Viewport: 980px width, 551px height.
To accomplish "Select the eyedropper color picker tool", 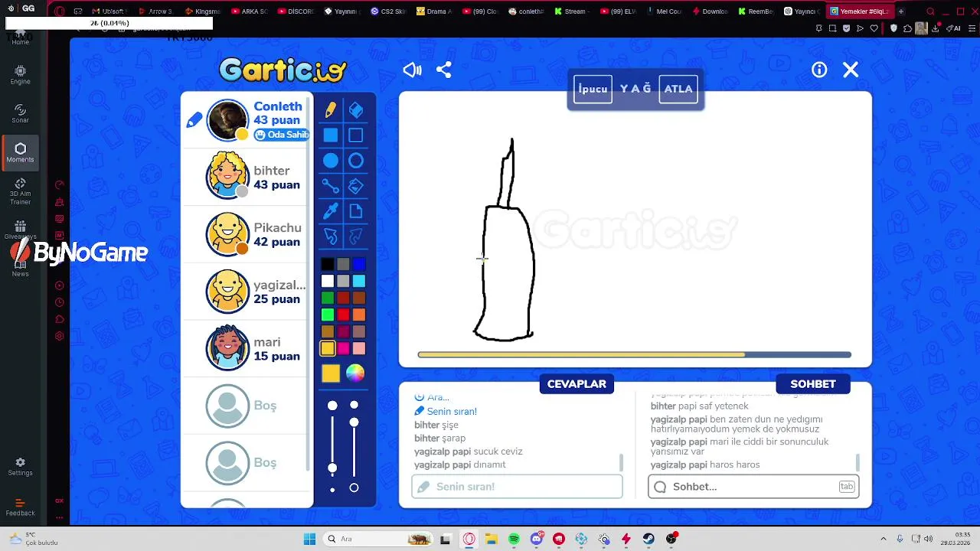I will tap(330, 211).
